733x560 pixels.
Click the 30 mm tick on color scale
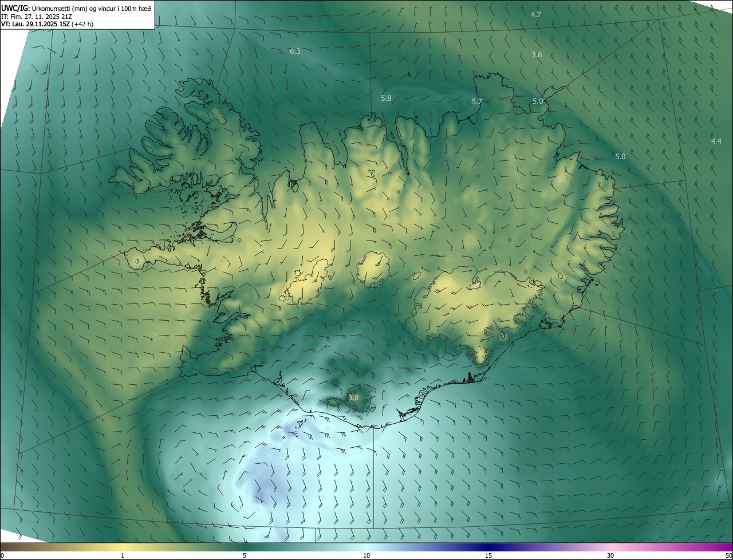610,555
